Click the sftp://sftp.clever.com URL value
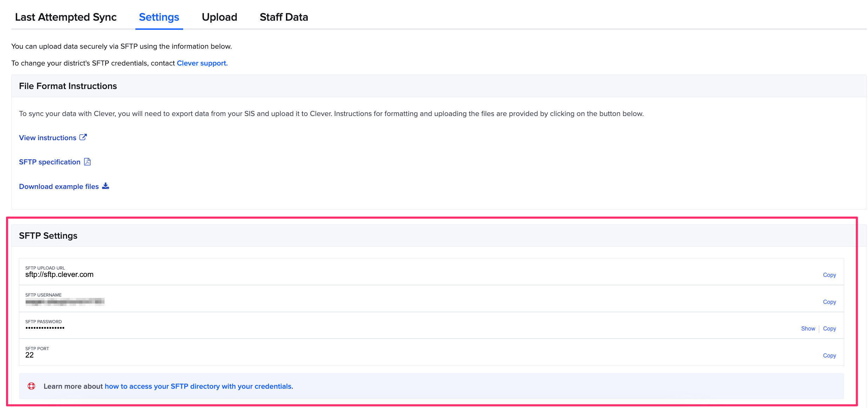 tap(59, 274)
